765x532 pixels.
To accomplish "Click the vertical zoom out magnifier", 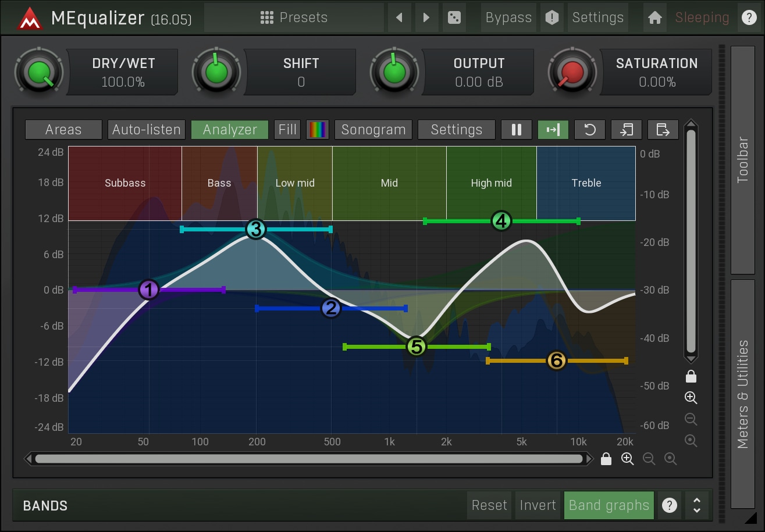I will tap(691, 419).
